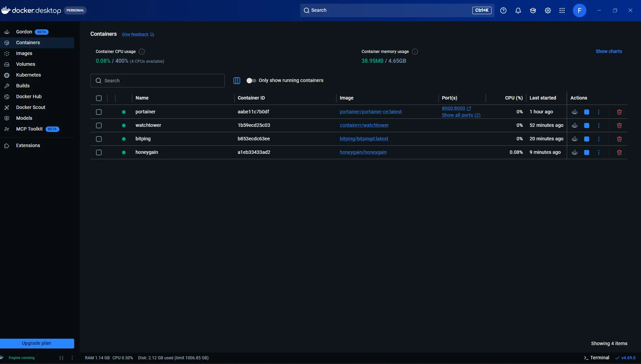641x364 pixels.
Task: Open the Learning center graduation cap icon
Action: (x=533, y=10)
